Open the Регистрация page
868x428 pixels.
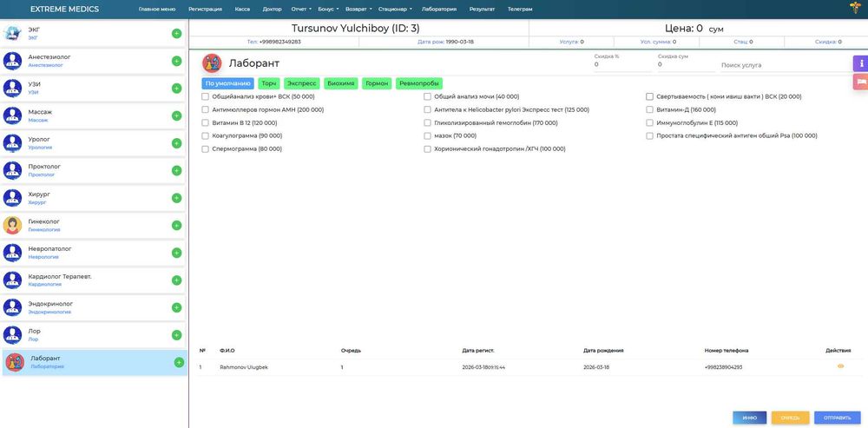pos(206,10)
